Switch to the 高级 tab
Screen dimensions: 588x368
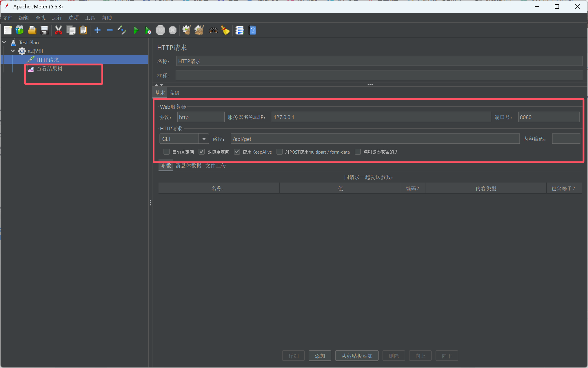coord(174,93)
